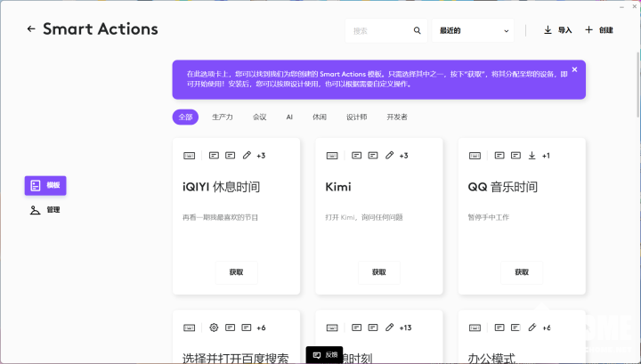Close the purple info banner
Screen dimensions: 641x364
574,69
